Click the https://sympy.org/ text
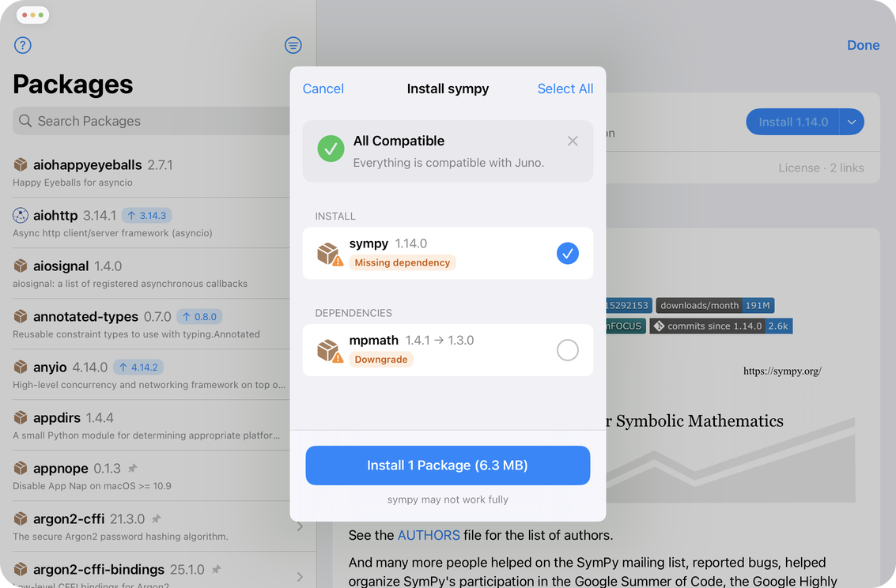Viewport: 896px width, 588px height. 782,371
